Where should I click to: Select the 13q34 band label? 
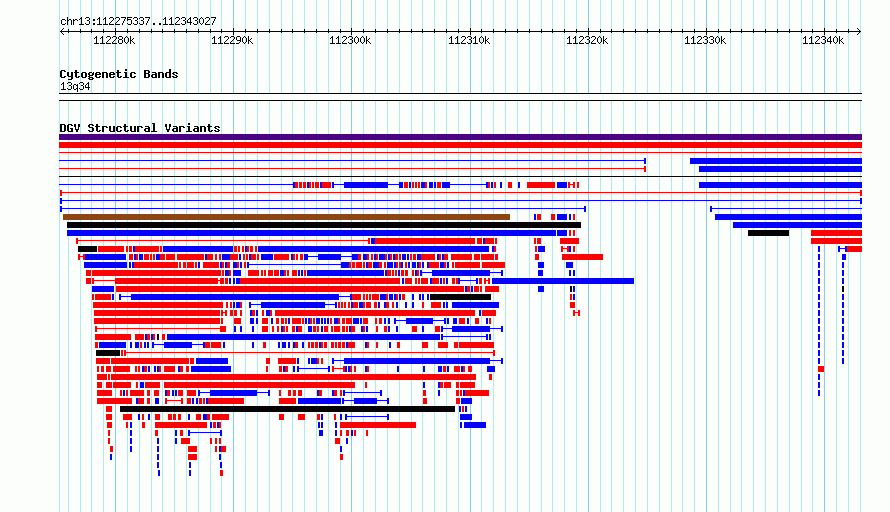point(75,86)
